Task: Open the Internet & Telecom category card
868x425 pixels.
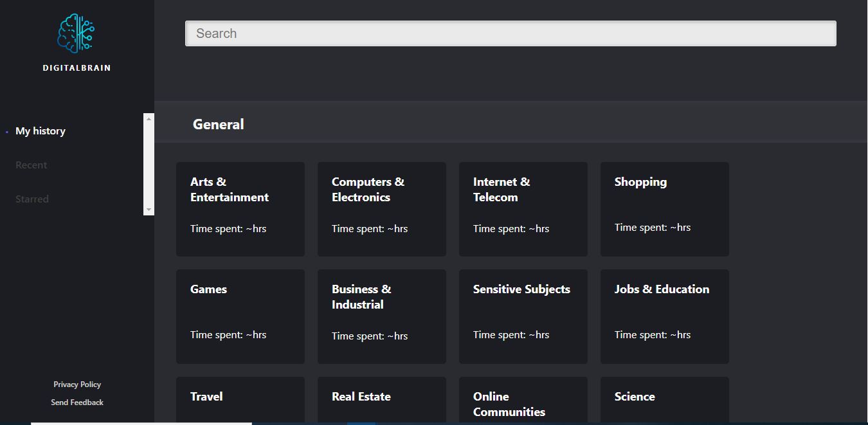Action: click(x=523, y=209)
